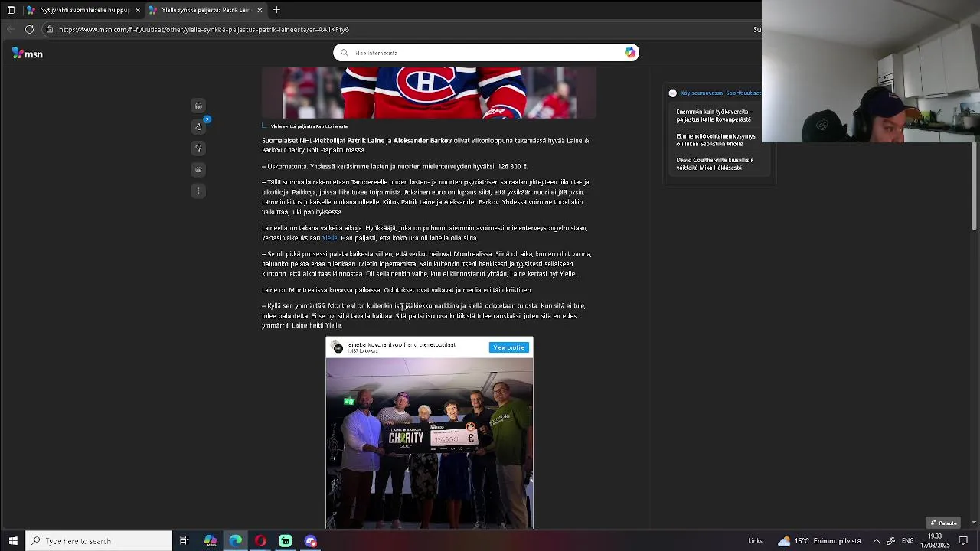
Task: Click the network tray icon
Action: point(890,541)
